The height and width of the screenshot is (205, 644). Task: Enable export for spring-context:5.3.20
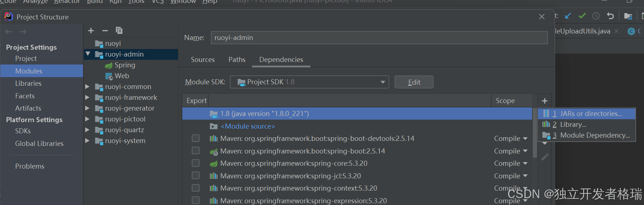[x=196, y=188]
